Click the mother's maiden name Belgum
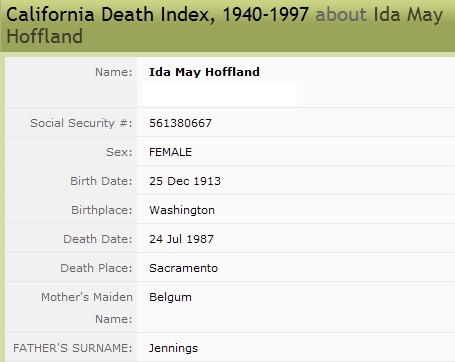The height and width of the screenshot is (362, 455). pos(170,297)
